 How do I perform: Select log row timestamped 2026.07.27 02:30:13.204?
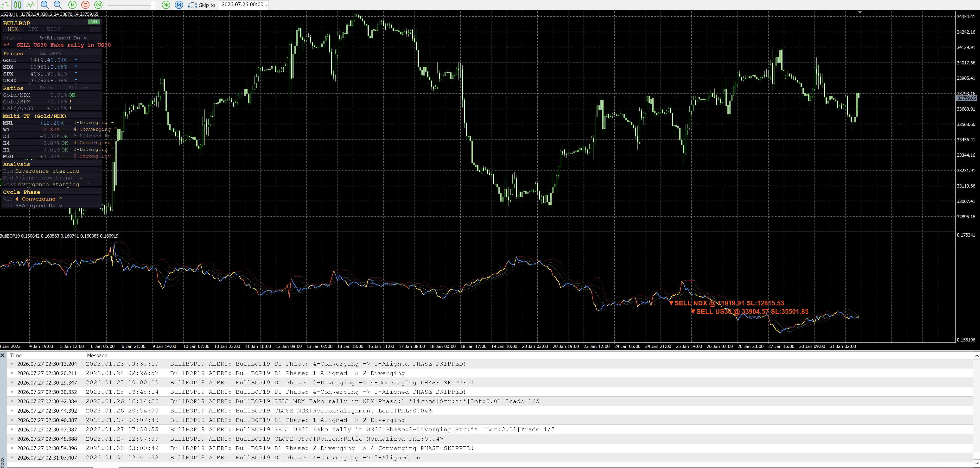click(x=490, y=364)
